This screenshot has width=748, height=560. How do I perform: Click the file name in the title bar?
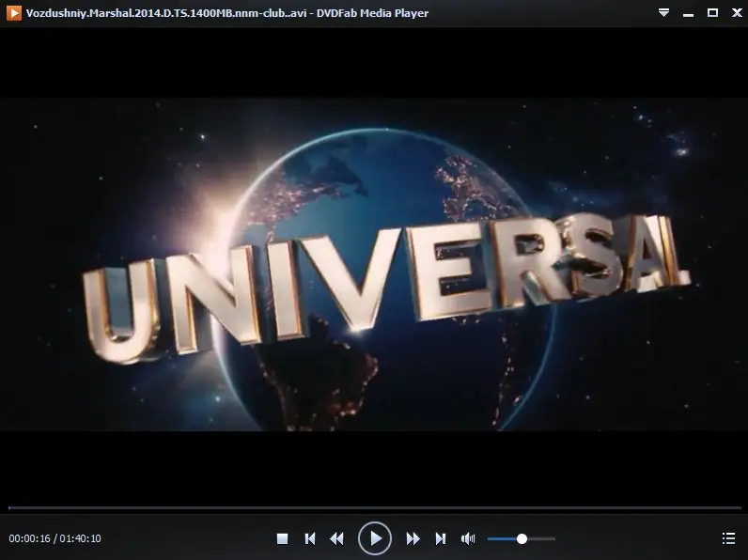166,13
